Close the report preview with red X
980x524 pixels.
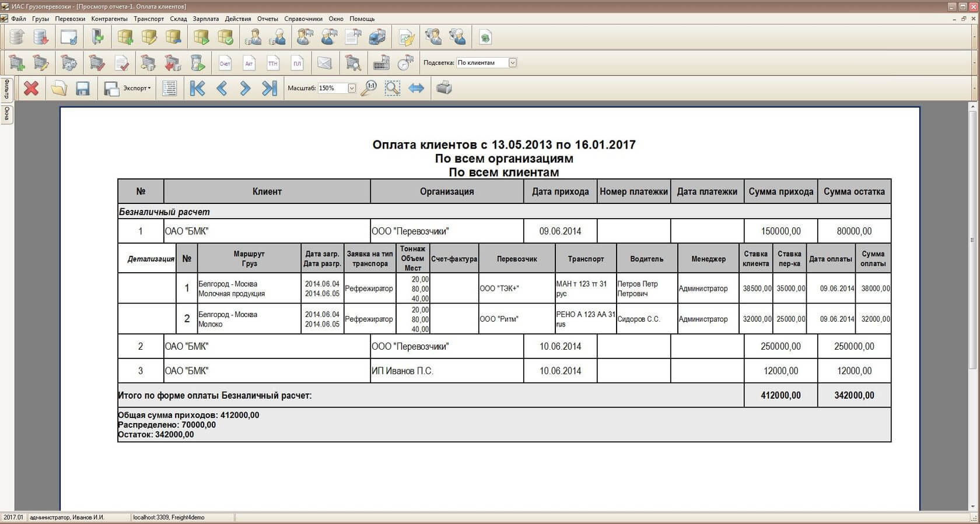[31, 88]
